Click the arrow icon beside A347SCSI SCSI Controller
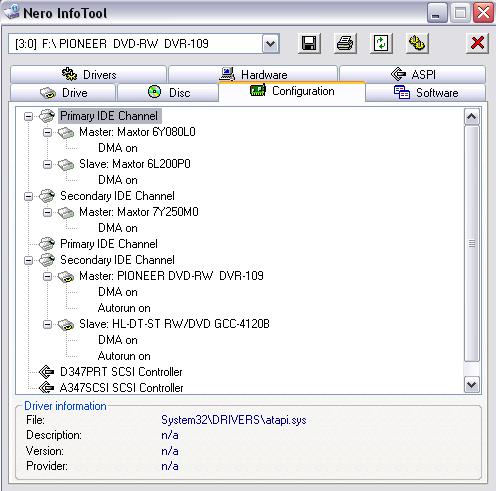 point(46,388)
